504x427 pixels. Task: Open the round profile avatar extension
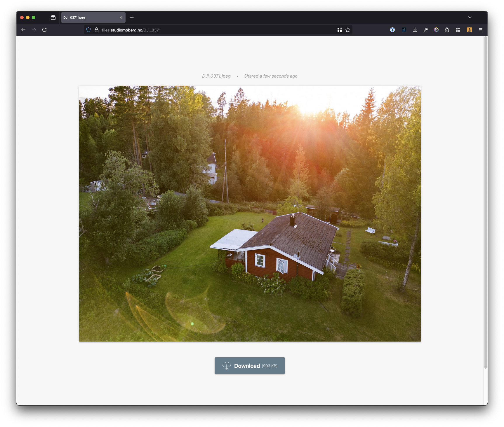pyautogui.click(x=436, y=30)
